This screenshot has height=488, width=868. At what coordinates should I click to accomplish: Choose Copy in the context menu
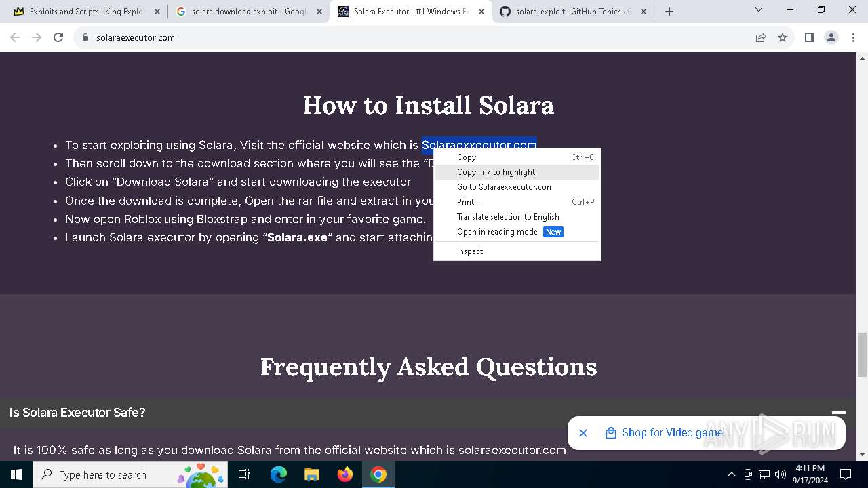pyautogui.click(x=517, y=157)
